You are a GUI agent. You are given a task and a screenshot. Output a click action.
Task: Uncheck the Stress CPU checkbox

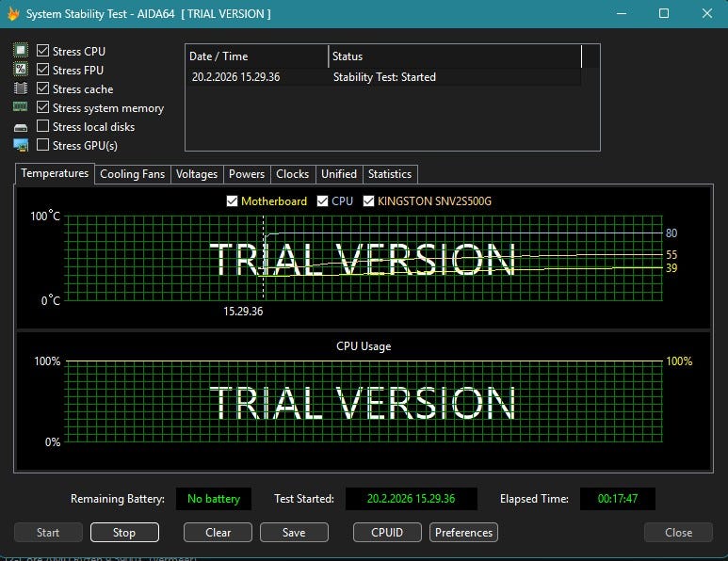coord(42,51)
